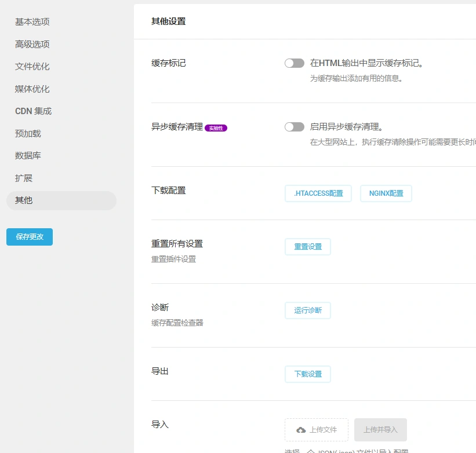The height and width of the screenshot is (453, 476).
Task: Switch to 高级选项 in the sidebar
Action: click(x=32, y=43)
